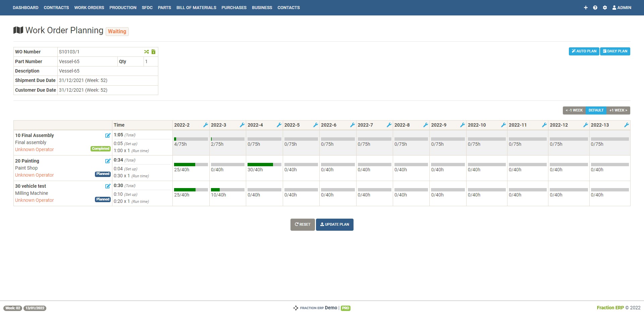Click the Completed status badge on Final Assembly

(101, 148)
